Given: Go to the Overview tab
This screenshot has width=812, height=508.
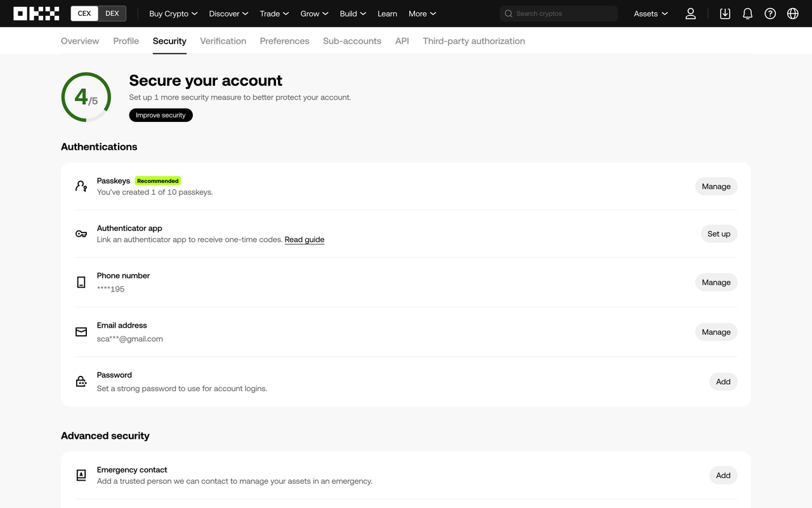Looking at the screenshot, I should (x=80, y=41).
